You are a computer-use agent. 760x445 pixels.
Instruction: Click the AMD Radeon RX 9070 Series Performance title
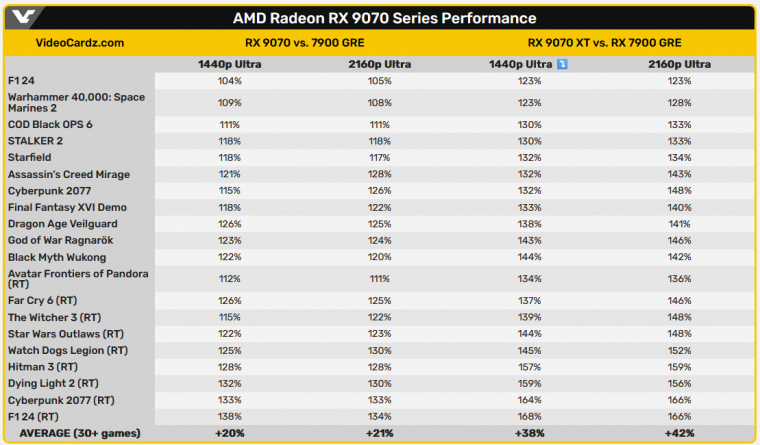pos(384,18)
